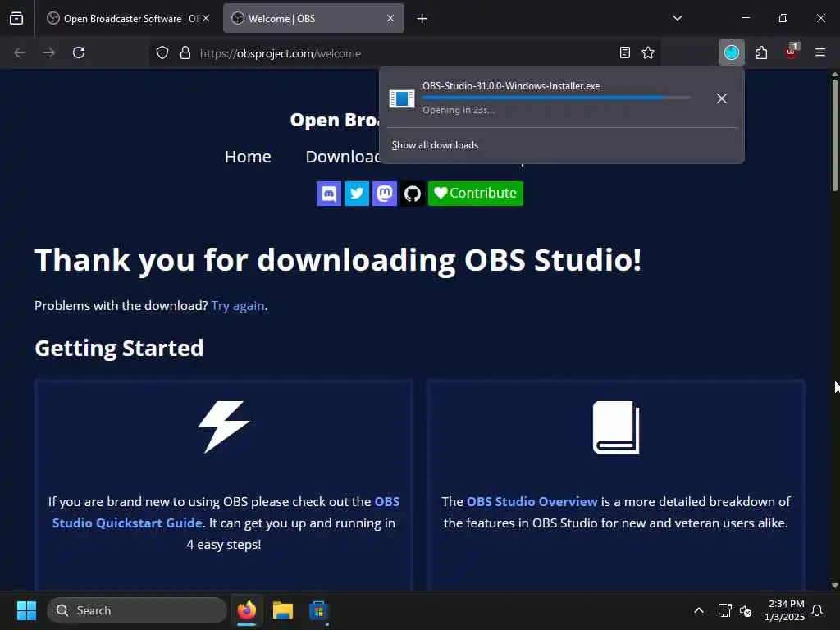Image resolution: width=840 pixels, height=630 pixels.
Task: Close the Open Broadcaster Software tab
Action: (x=206, y=18)
